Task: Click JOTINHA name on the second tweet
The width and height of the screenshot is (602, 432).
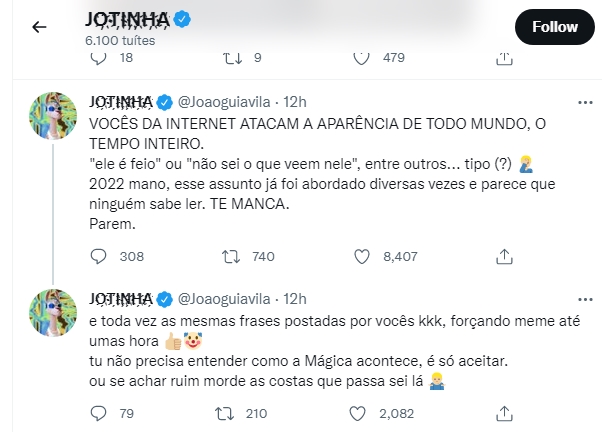Action: [121, 298]
